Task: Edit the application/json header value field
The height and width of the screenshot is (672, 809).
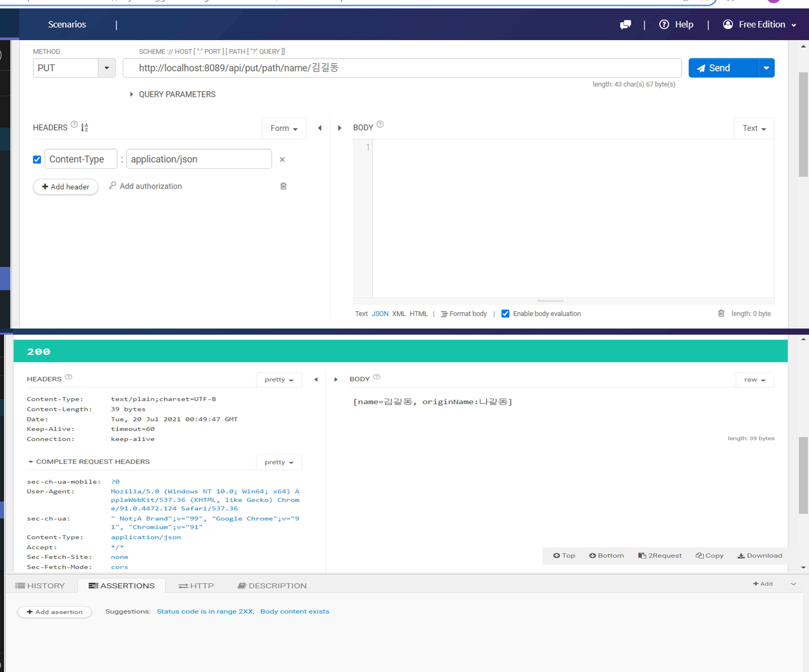Action: 199,159
